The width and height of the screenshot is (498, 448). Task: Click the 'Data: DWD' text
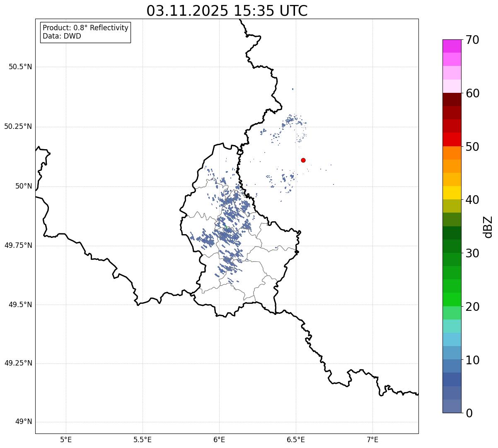[x=62, y=36]
